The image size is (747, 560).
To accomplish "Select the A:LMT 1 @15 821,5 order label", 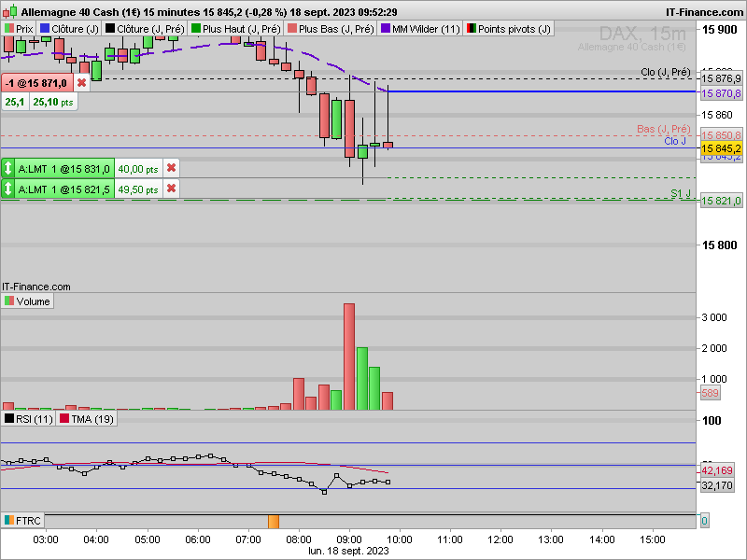I will 64,189.
